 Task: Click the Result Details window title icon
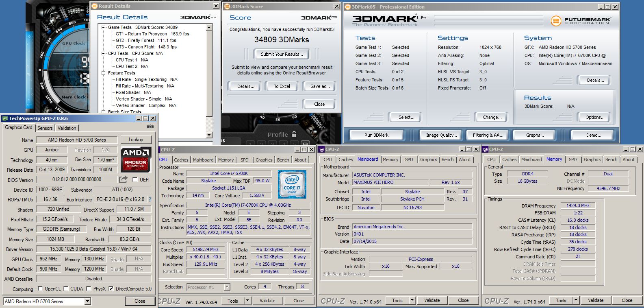pos(95,6)
